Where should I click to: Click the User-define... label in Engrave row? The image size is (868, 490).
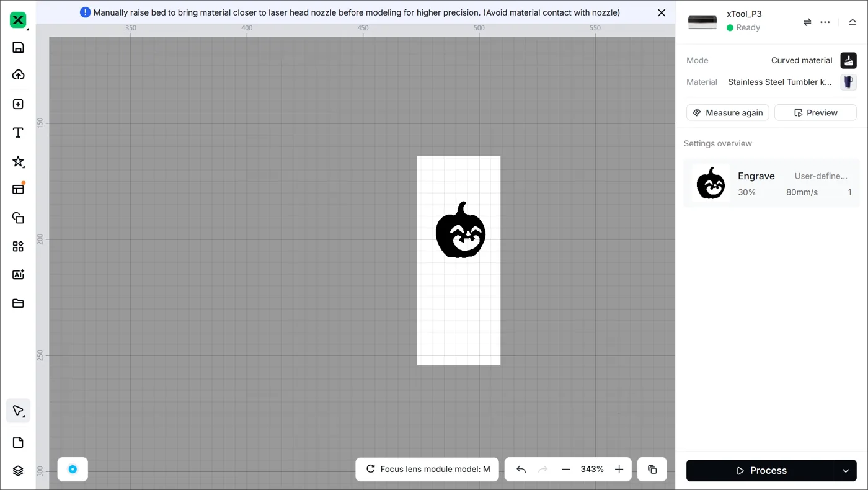pyautogui.click(x=821, y=176)
